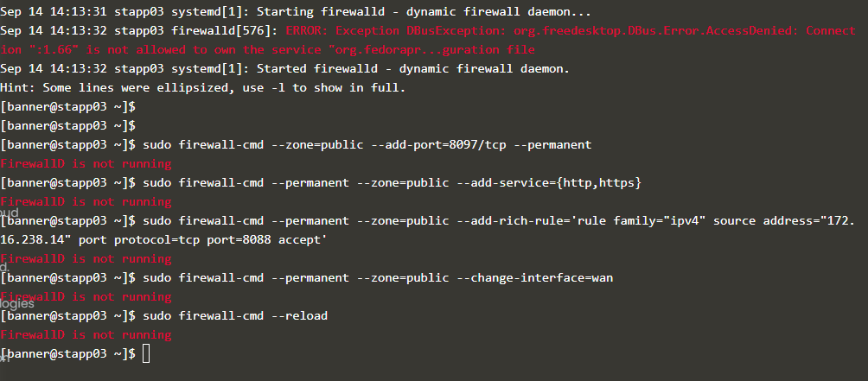Click the "Hint: Some lines were ellipsized" line
This screenshot has width=868, height=381.
pos(202,87)
